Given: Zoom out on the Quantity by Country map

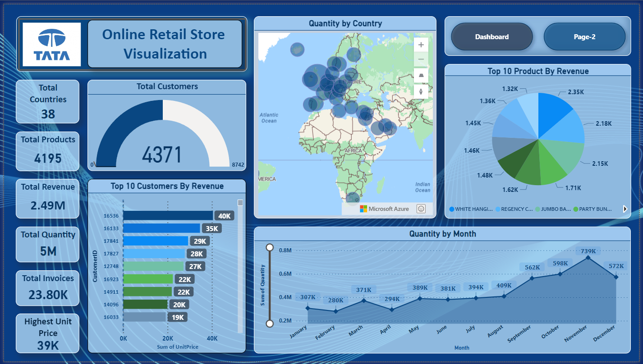Looking at the screenshot, I should point(421,59).
